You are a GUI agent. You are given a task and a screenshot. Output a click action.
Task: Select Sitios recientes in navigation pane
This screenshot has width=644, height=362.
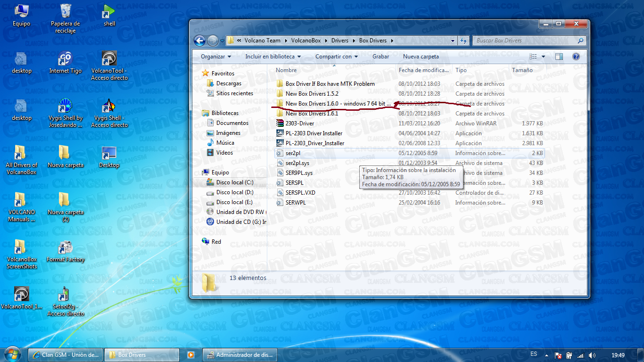pyautogui.click(x=234, y=93)
